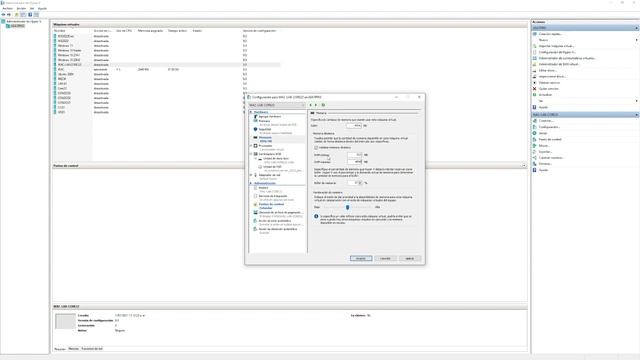Viewport: 640px width, 360px height.
Task: Click the RAM amount input field
Action: pos(354,126)
